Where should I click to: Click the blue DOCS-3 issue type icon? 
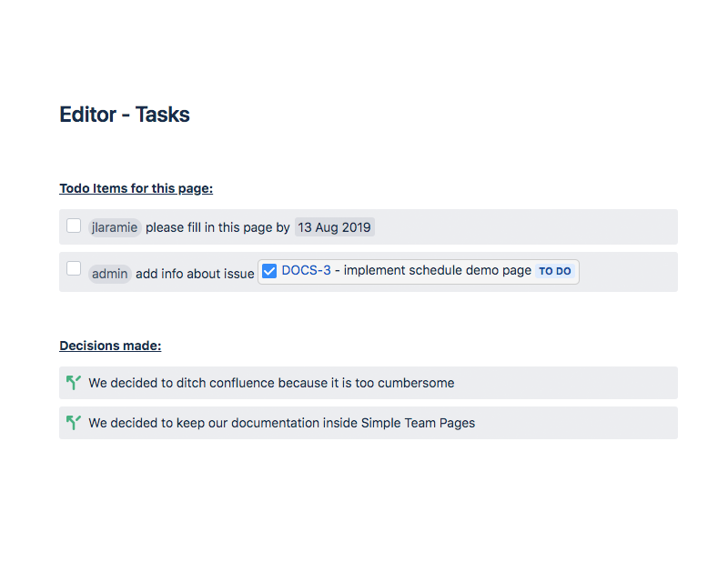coord(269,271)
